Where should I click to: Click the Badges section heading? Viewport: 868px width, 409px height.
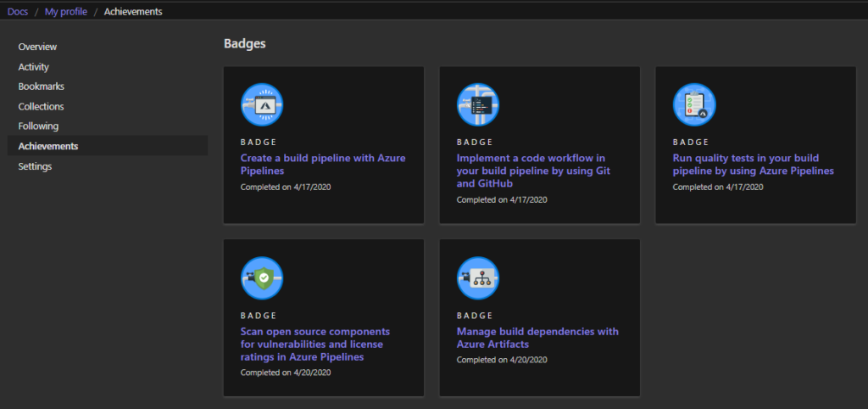coord(245,44)
